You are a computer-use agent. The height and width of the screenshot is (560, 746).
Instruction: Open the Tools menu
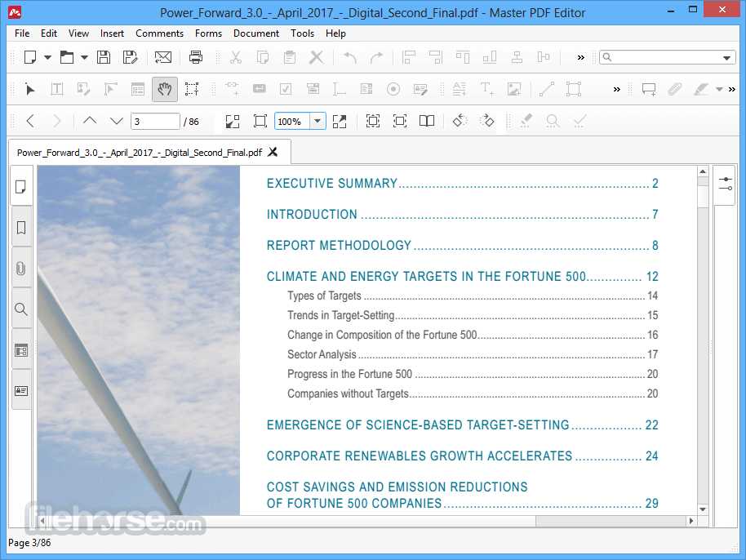tap(302, 33)
